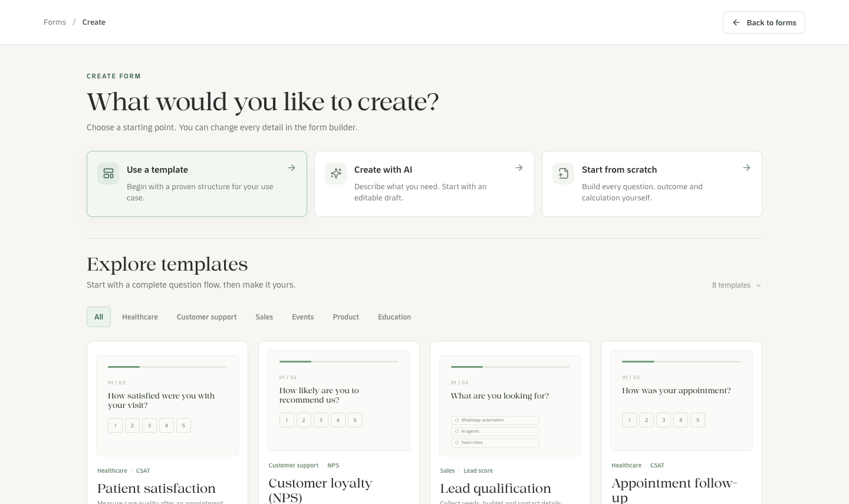Filter templates by Product
The image size is (849, 504).
pyautogui.click(x=345, y=317)
